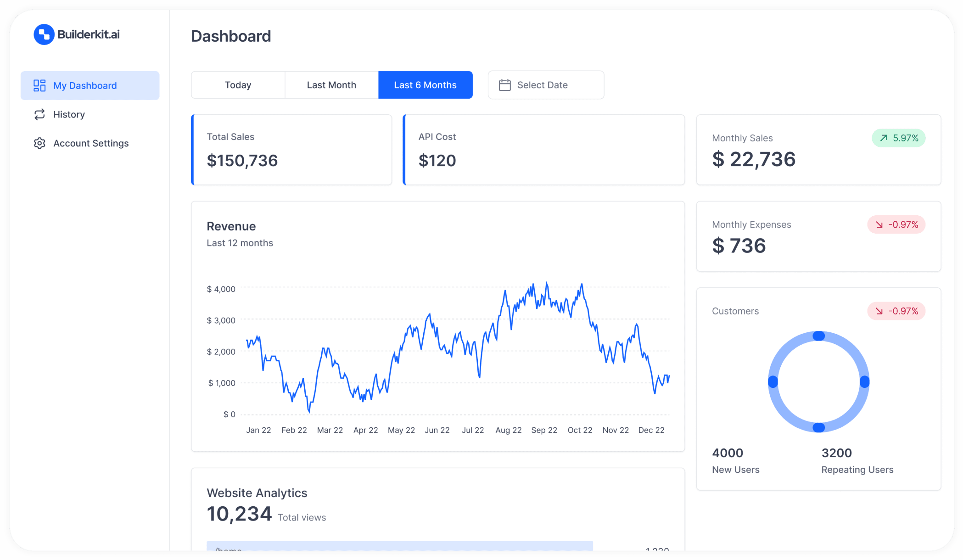Click the Monthly Expenses $ 736 value
The image size is (963, 560).
click(x=739, y=246)
